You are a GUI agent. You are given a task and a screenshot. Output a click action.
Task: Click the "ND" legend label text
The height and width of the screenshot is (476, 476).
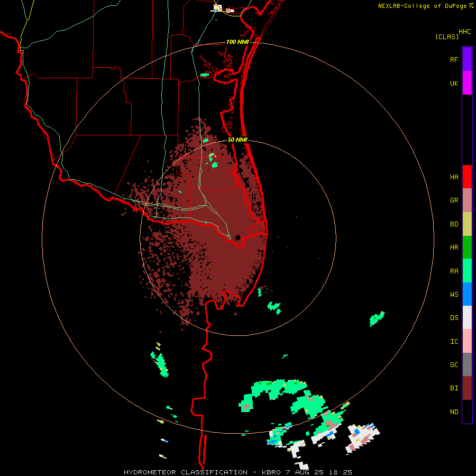click(x=454, y=412)
